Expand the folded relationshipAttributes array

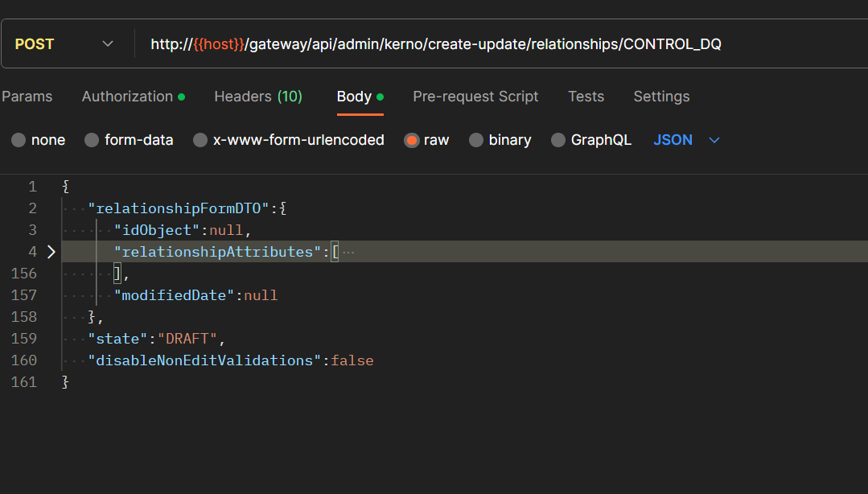(51, 252)
